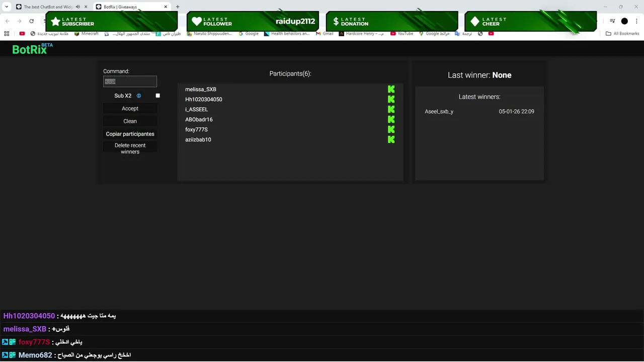The height and width of the screenshot is (362, 644).
Task: Click the Accept button
Action: coord(130,109)
